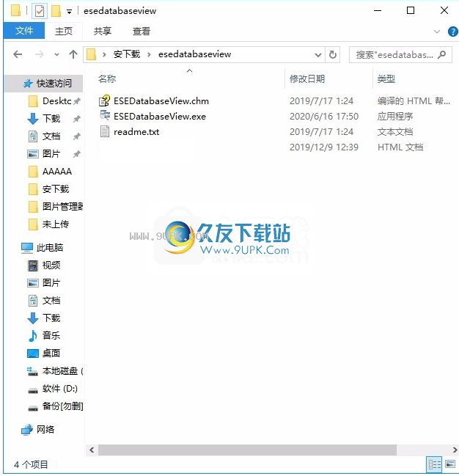
Task: Go up one folder level with up arrow
Action: 73,55
